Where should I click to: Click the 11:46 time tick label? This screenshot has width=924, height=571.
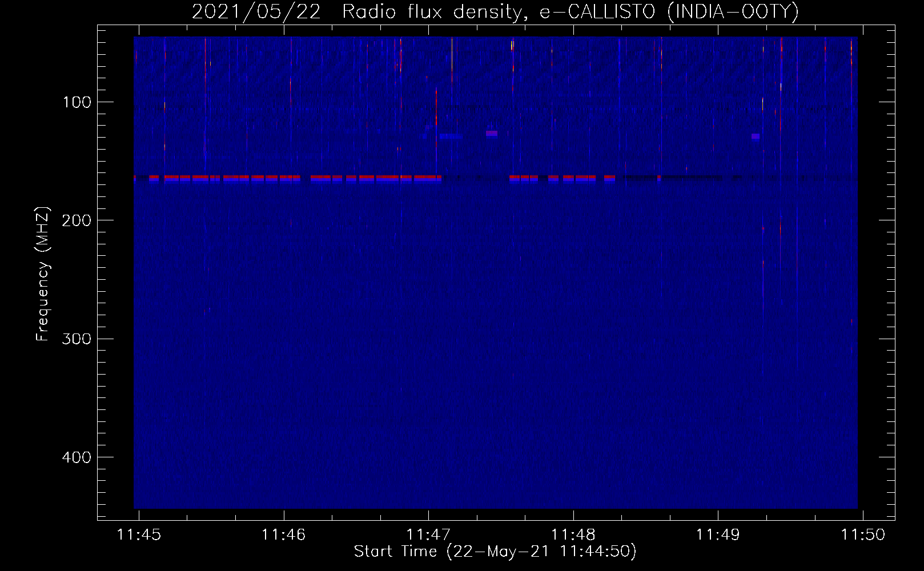283,534
